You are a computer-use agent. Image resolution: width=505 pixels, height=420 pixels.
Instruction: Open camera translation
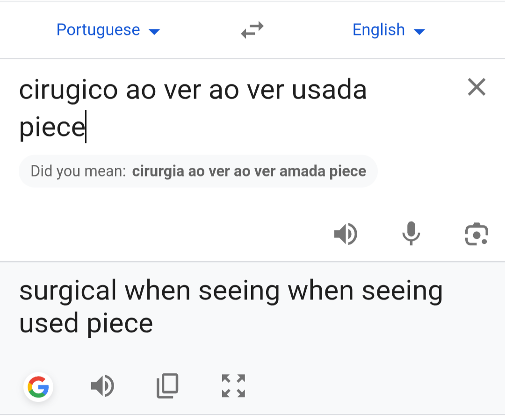pos(476,234)
